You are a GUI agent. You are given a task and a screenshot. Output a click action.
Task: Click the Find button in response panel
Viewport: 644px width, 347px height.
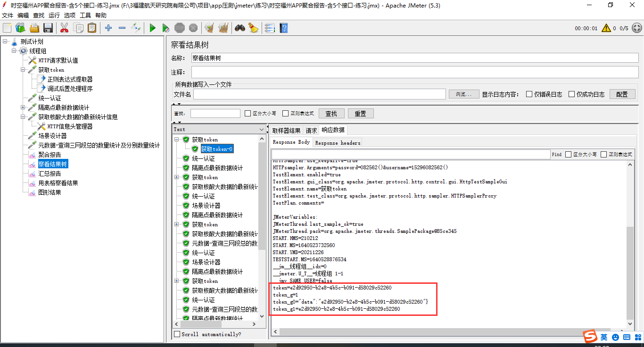[556, 154]
